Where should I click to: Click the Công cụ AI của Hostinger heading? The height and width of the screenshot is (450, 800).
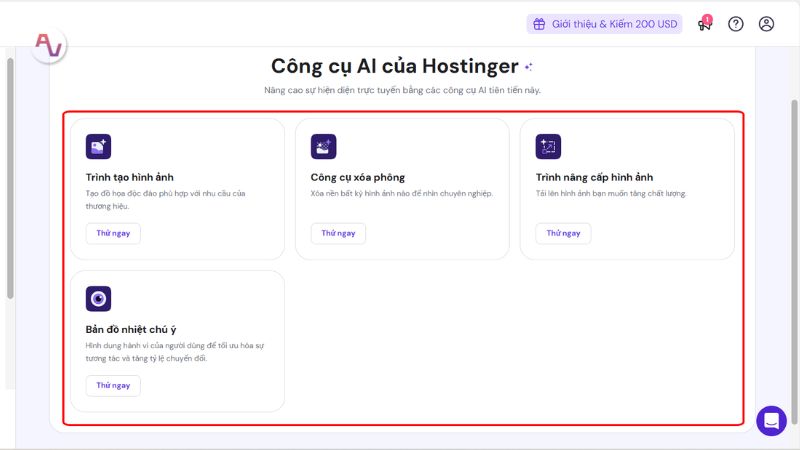coord(395,66)
